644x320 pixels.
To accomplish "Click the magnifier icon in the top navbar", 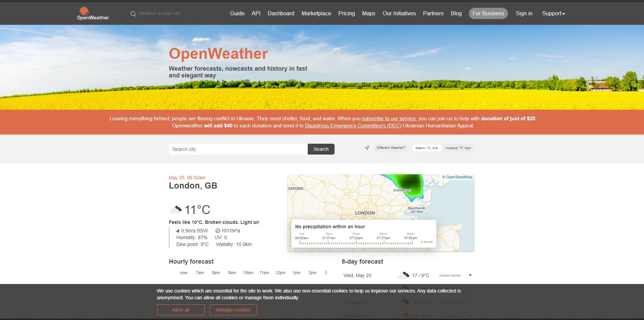I will tap(133, 14).
